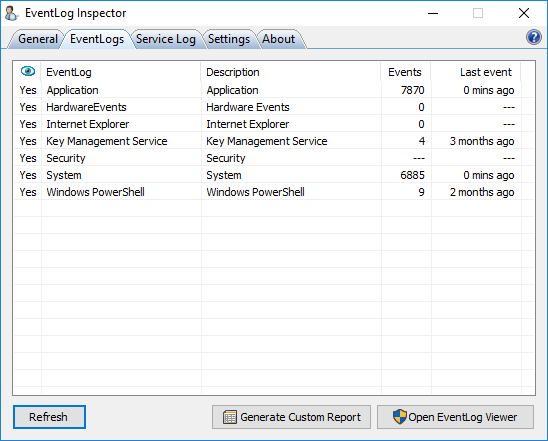
Task: Sort by the Events column header
Action: pyautogui.click(x=405, y=72)
